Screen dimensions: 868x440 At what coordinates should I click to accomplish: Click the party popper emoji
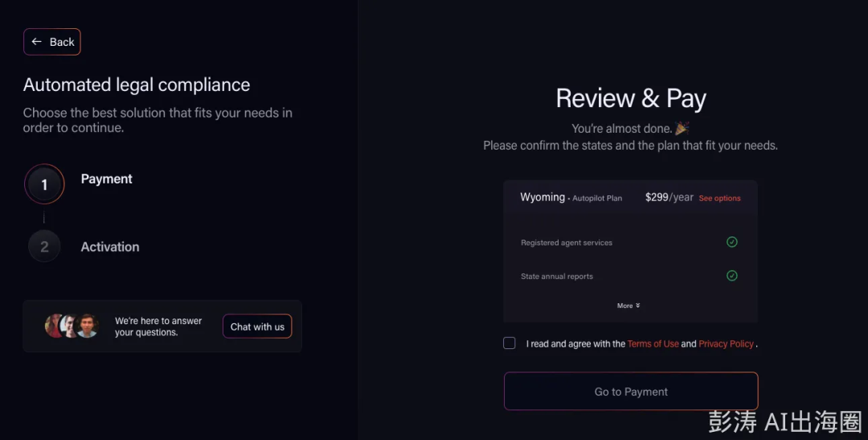tap(682, 128)
